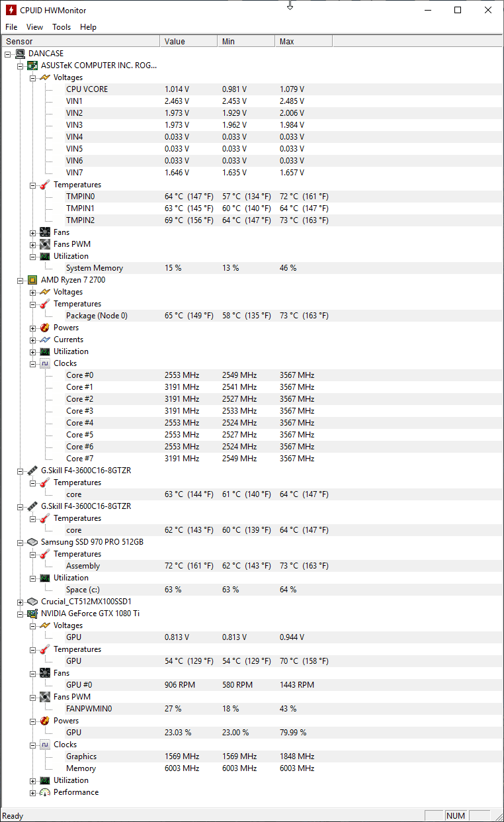Click the Value column header

[189, 42]
